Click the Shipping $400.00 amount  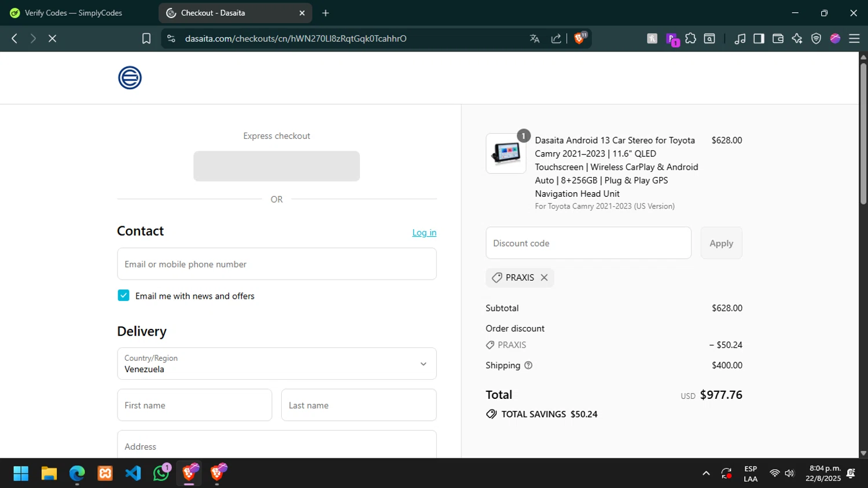tap(727, 365)
